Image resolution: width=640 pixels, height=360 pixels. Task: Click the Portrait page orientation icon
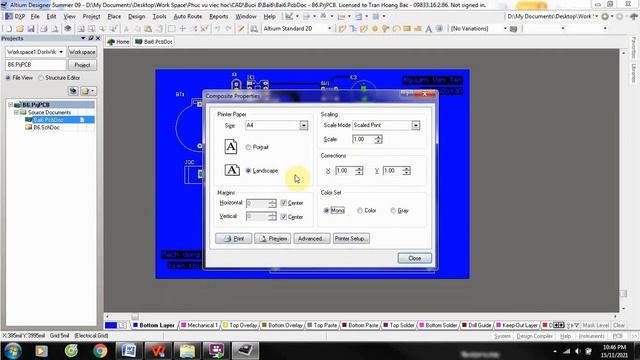point(231,147)
